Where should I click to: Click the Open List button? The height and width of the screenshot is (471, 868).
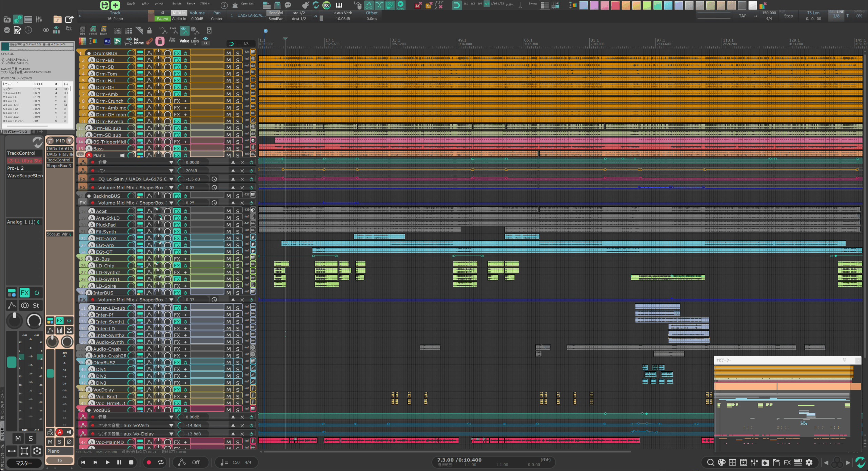click(247, 4)
